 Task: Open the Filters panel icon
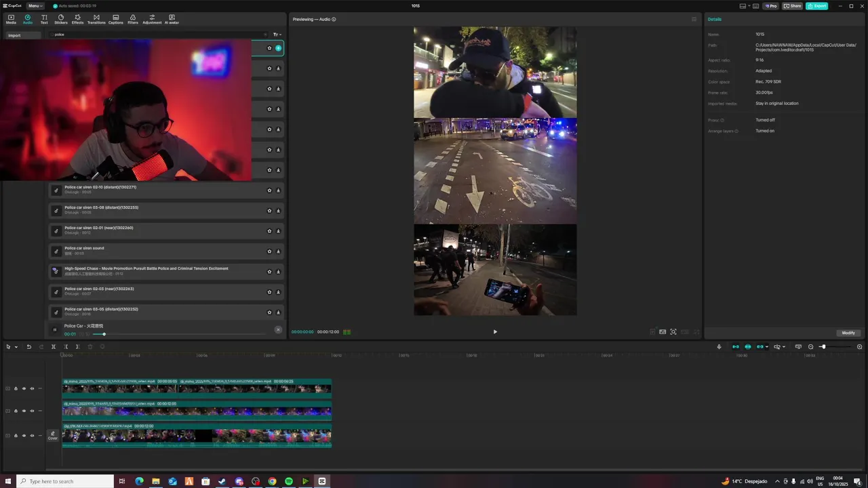pos(133,19)
